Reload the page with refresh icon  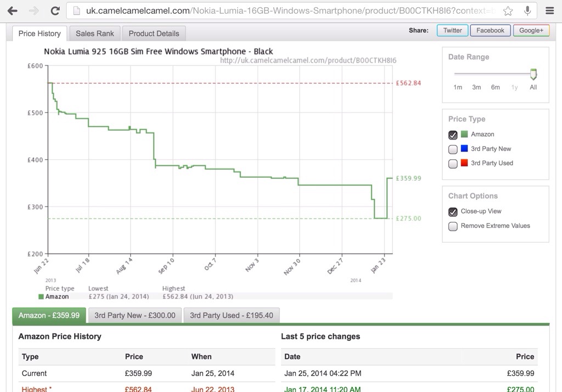(55, 10)
